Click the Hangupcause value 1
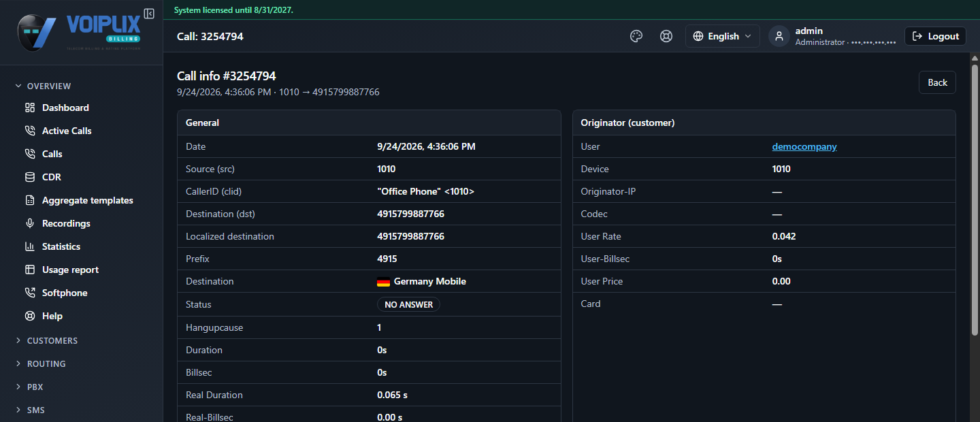Screen dimensions: 980x422 pyautogui.click(x=379, y=327)
